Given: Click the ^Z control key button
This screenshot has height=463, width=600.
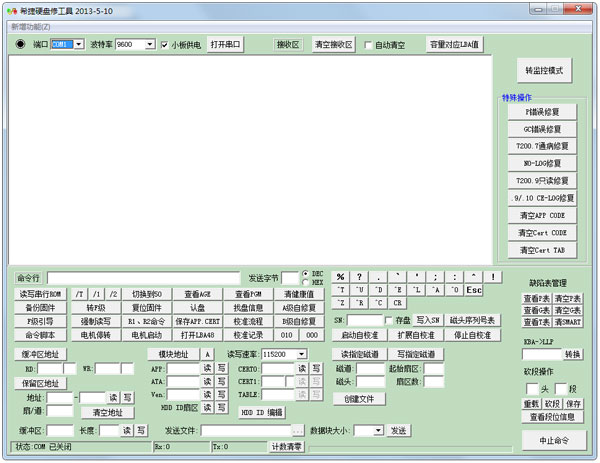Looking at the screenshot, I should click(340, 302).
